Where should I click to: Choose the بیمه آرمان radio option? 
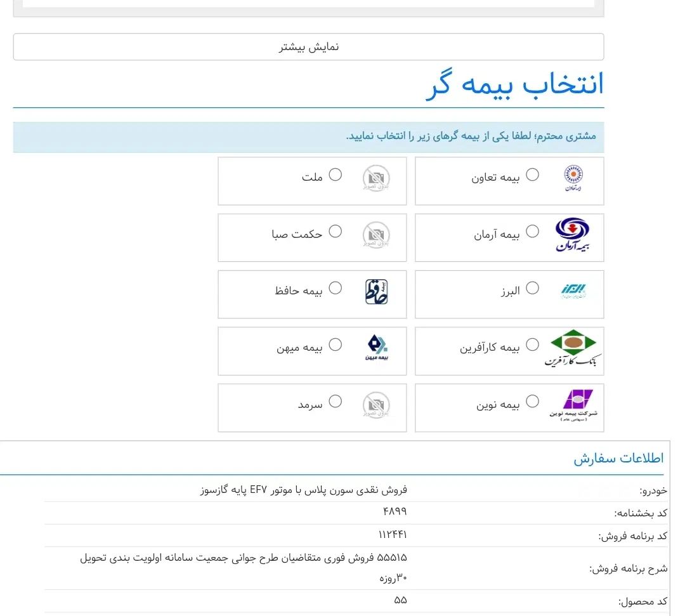pos(532,231)
